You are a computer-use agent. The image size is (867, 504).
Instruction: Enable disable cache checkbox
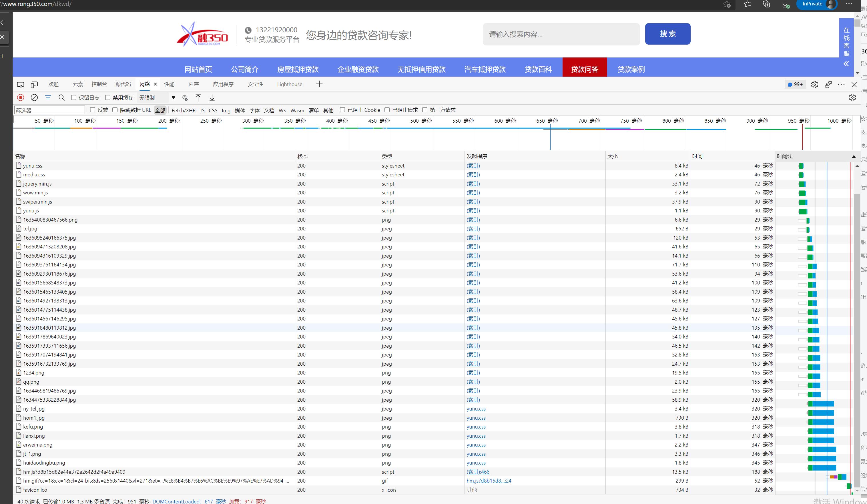[x=108, y=98]
